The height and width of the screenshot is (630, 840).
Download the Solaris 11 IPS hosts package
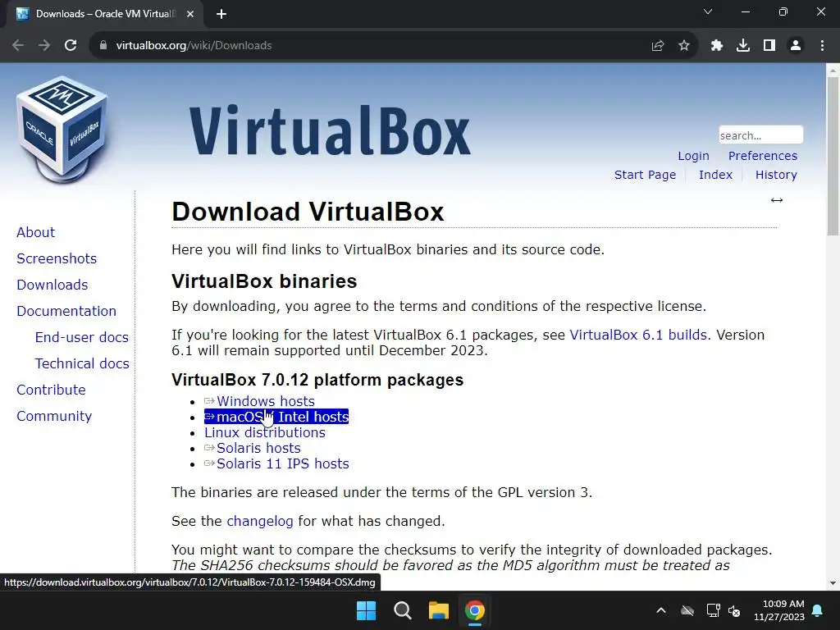pos(276,463)
